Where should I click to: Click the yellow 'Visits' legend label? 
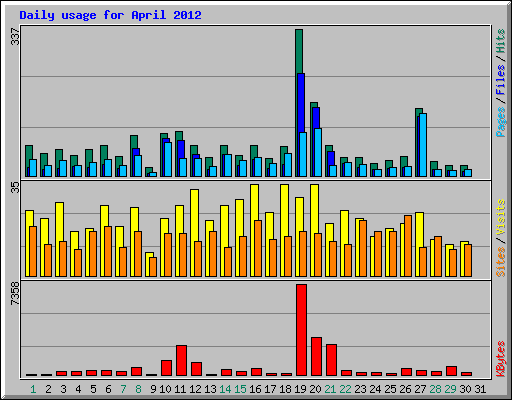click(x=501, y=217)
